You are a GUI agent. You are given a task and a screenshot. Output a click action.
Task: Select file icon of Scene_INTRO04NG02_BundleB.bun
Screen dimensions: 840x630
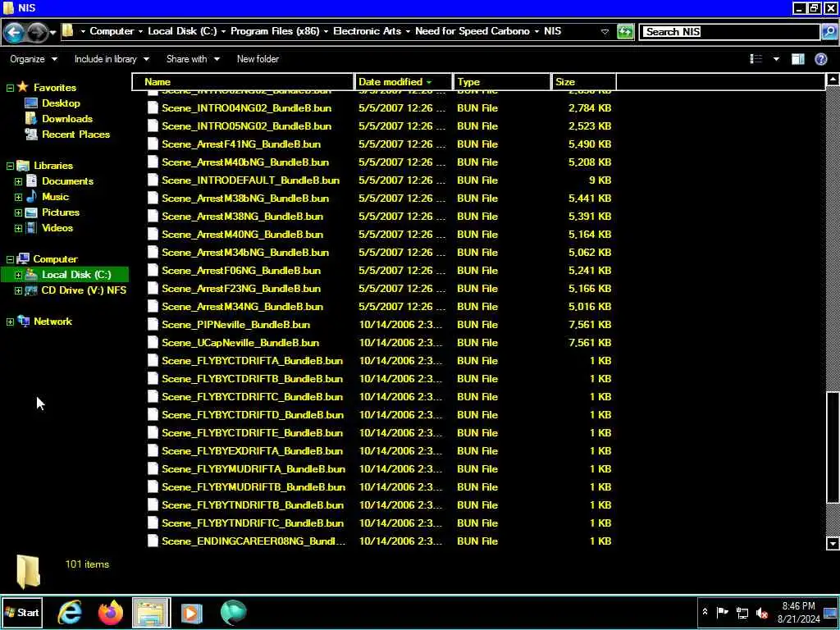pyautogui.click(x=153, y=108)
